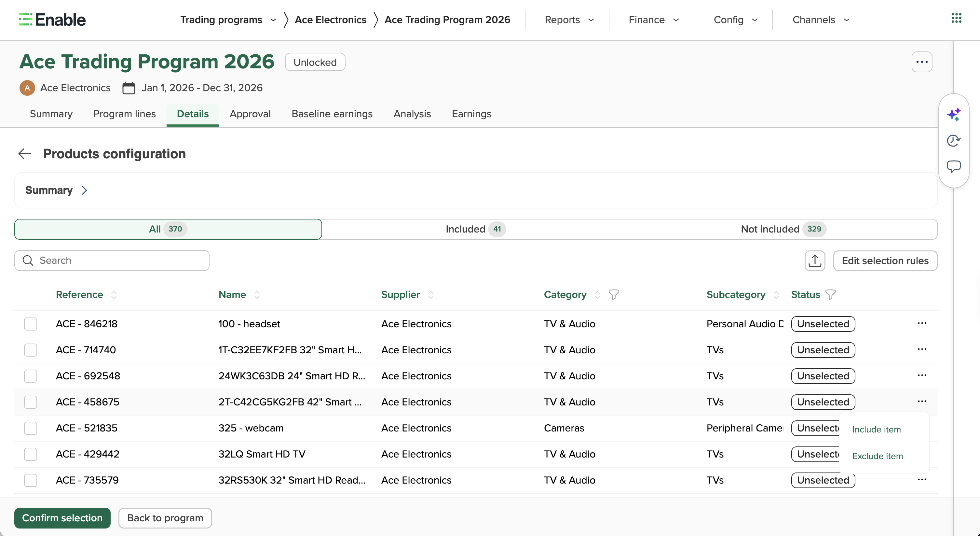Image resolution: width=980 pixels, height=536 pixels.
Task: Open row actions for ACE - 714740
Action: (x=921, y=349)
